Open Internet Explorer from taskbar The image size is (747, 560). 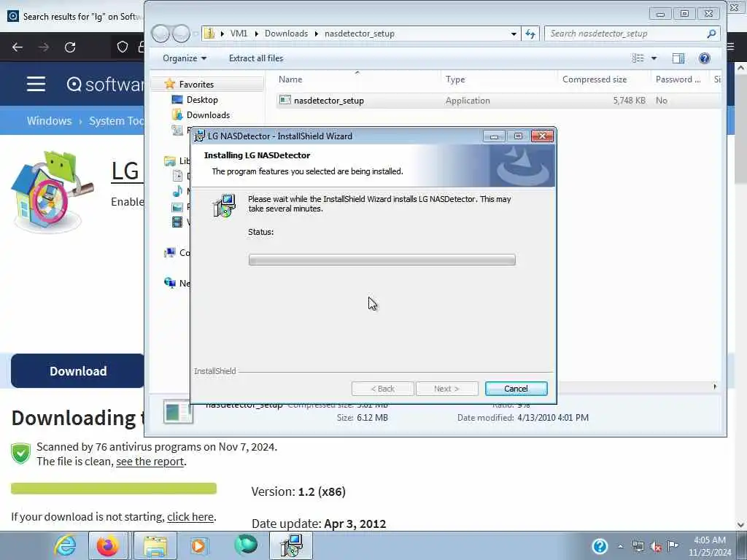[x=65, y=545]
